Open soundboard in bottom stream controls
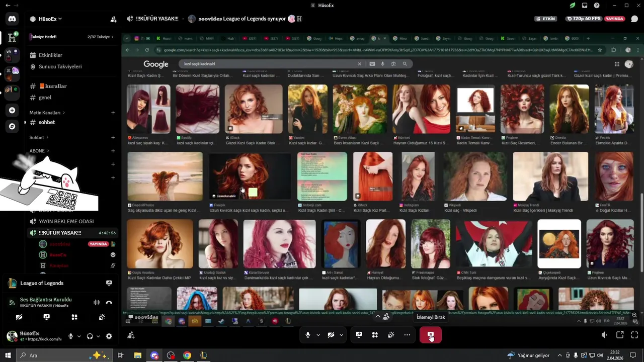Viewport: 644px width, 362px height. pos(391,335)
